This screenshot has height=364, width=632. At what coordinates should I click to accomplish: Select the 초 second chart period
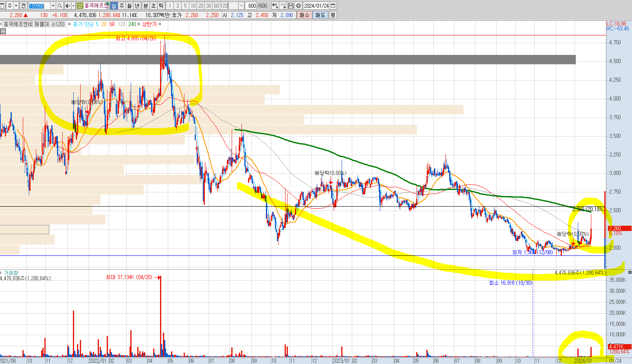(x=154, y=6)
